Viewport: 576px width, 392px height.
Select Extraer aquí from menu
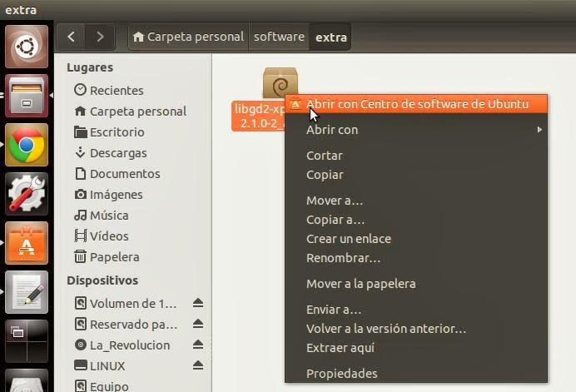[416, 348]
